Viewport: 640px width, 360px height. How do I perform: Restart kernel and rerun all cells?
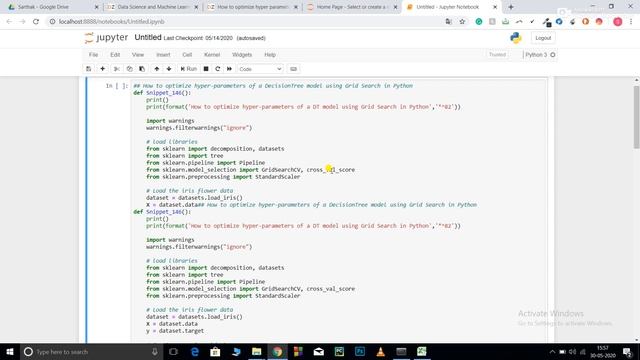229,69
